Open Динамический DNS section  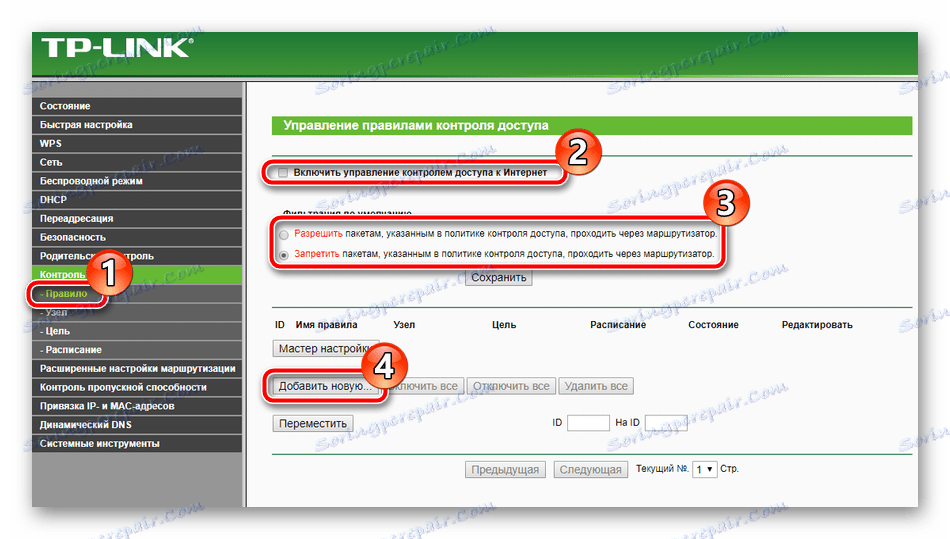click(x=137, y=425)
